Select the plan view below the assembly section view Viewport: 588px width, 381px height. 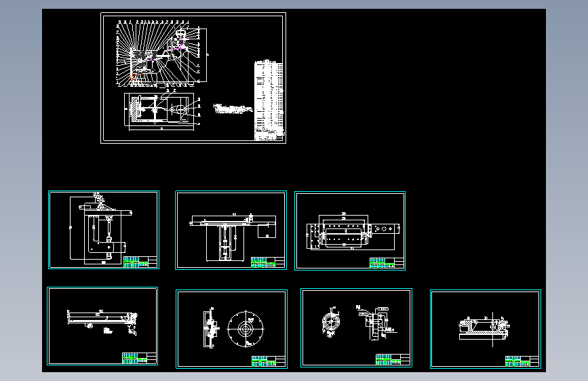161,110
